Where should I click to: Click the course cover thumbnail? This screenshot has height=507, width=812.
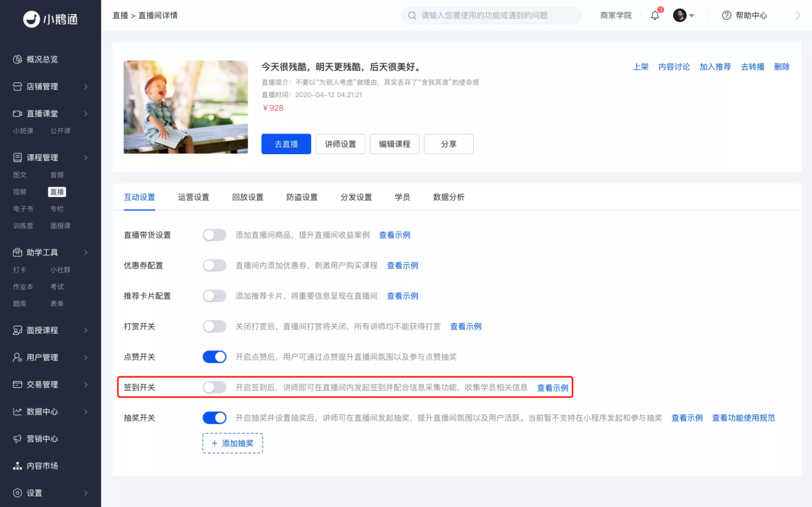[x=186, y=107]
